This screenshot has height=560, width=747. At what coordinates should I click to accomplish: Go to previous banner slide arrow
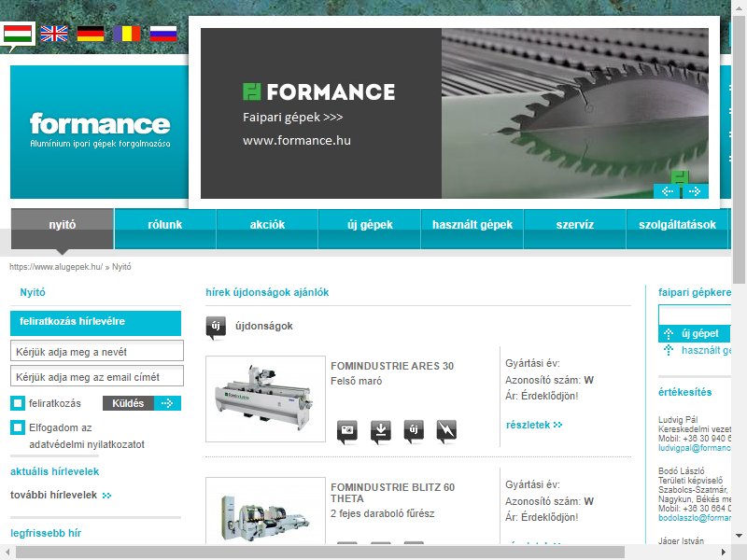point(667,191)
